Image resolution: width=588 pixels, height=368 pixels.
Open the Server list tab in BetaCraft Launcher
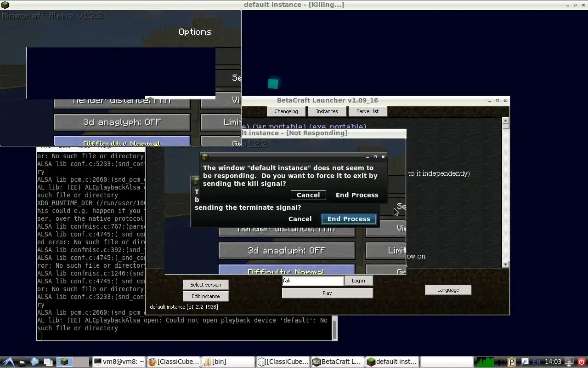(x=367, y=111)
